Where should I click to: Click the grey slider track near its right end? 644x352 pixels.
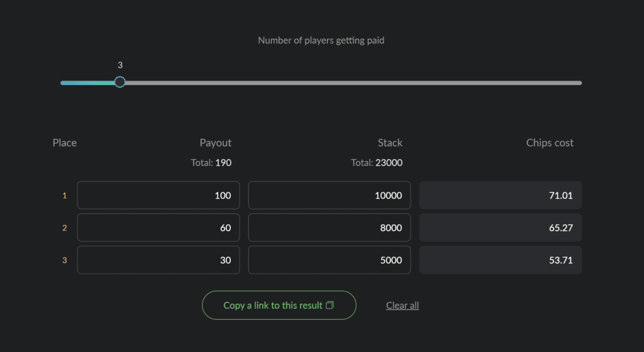coord(567,83)
